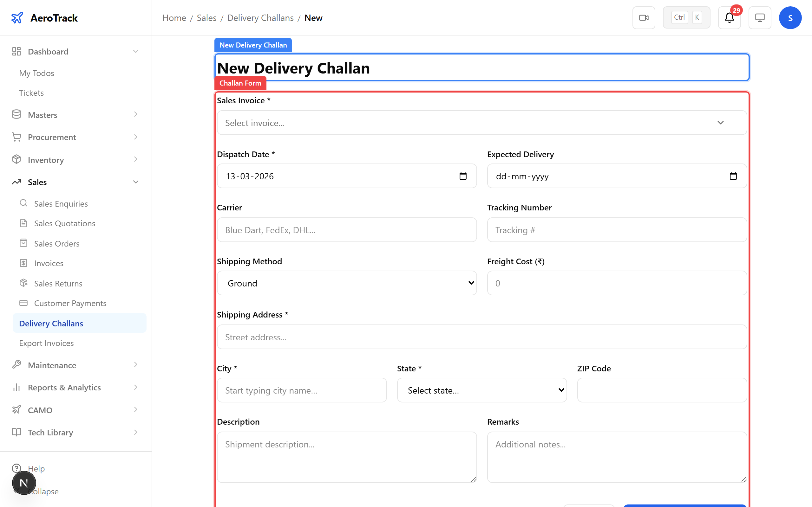Click the monitor icon in the top bar
Image resolution: width=812 pixels, height=507 pixels.
click(760, 17)
